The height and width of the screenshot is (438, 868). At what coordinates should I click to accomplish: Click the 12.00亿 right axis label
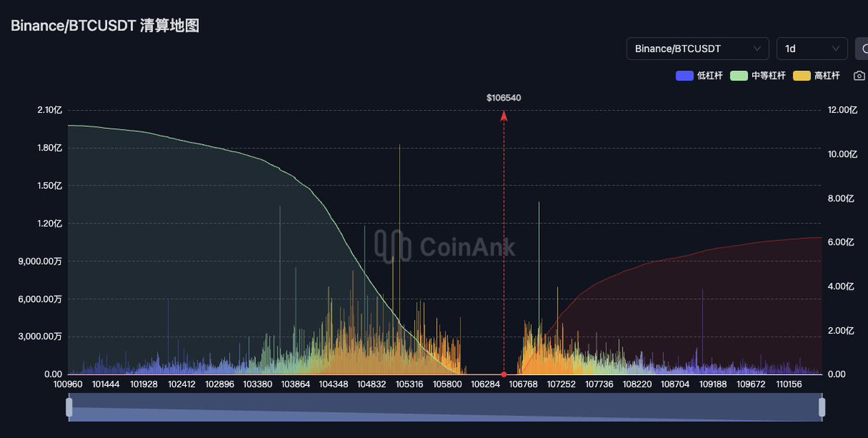coord(843,110)
